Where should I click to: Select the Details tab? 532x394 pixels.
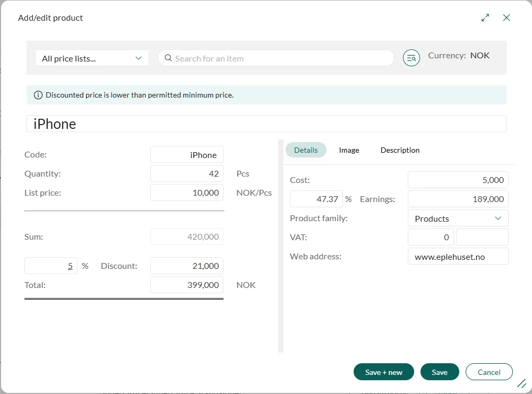pyautogui.click(x=306, y=150)
